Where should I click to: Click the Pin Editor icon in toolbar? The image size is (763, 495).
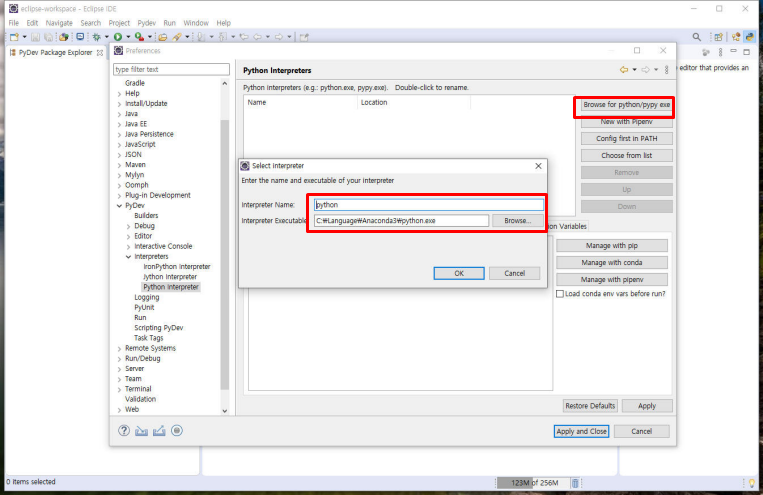(x=304, y=37)
